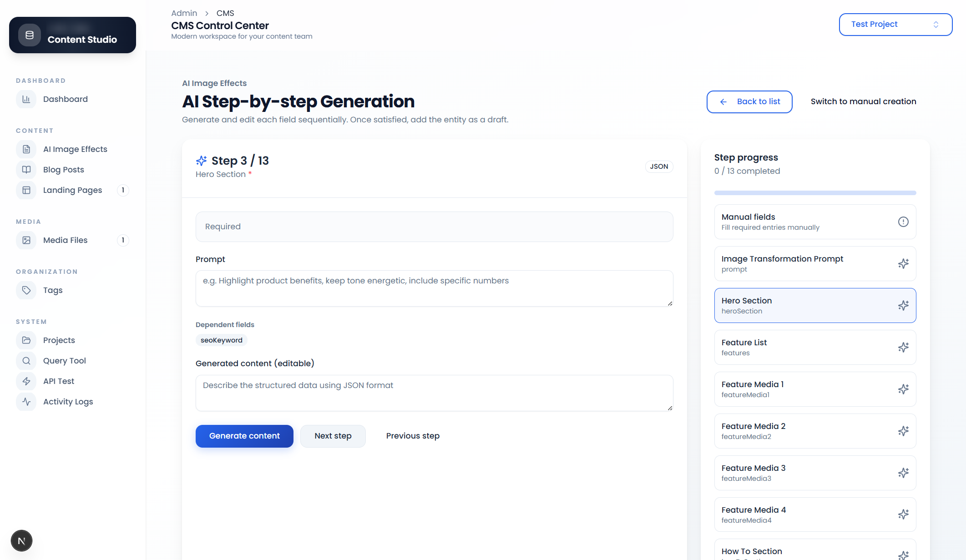Click the Activity Logs pulse icon
This screenshot has height=560, width=966.
[26, 402]
